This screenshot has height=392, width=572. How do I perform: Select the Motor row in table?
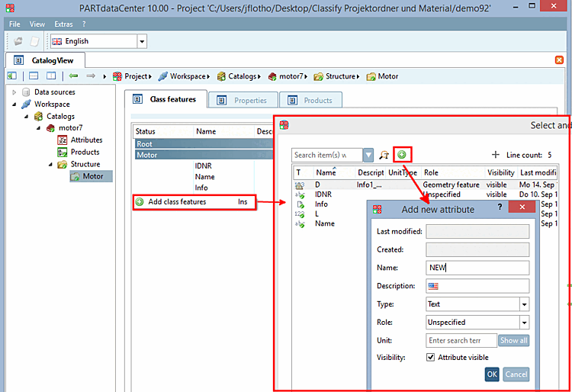pyautogui.click(x=203, y=155)
